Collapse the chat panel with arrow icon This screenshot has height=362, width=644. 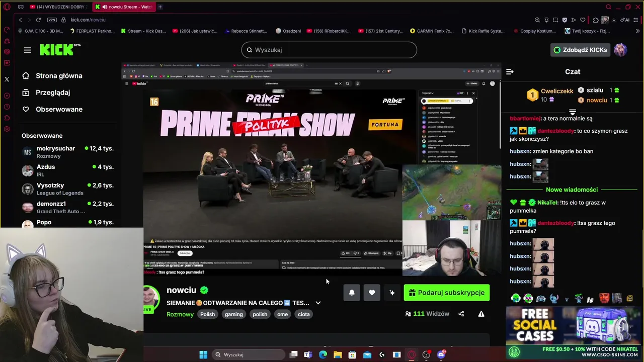(x=510, y=72)
